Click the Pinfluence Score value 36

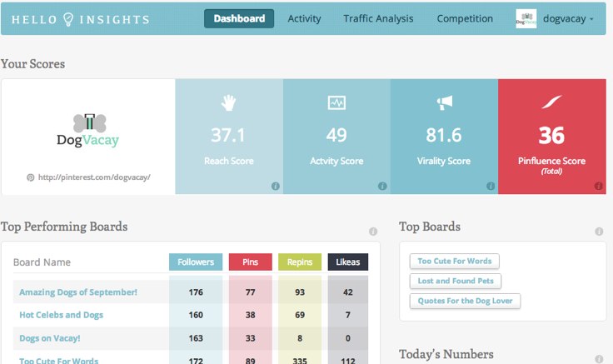(551, 135)
